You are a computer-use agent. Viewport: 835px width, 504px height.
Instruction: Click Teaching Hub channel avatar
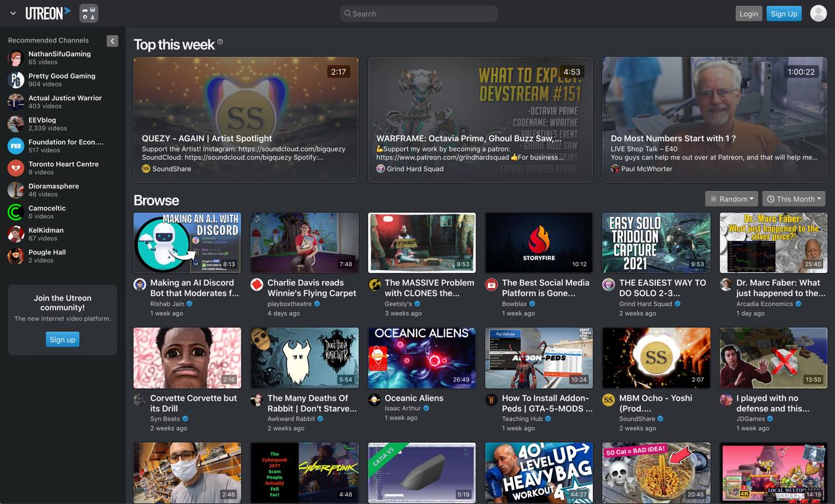click(x=491, y=400)
